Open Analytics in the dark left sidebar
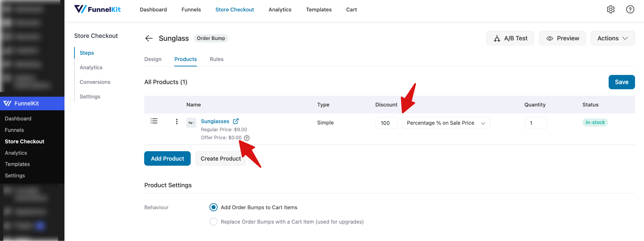The width and height of the screenshot is (644, 241). click(x=16, y=153)
